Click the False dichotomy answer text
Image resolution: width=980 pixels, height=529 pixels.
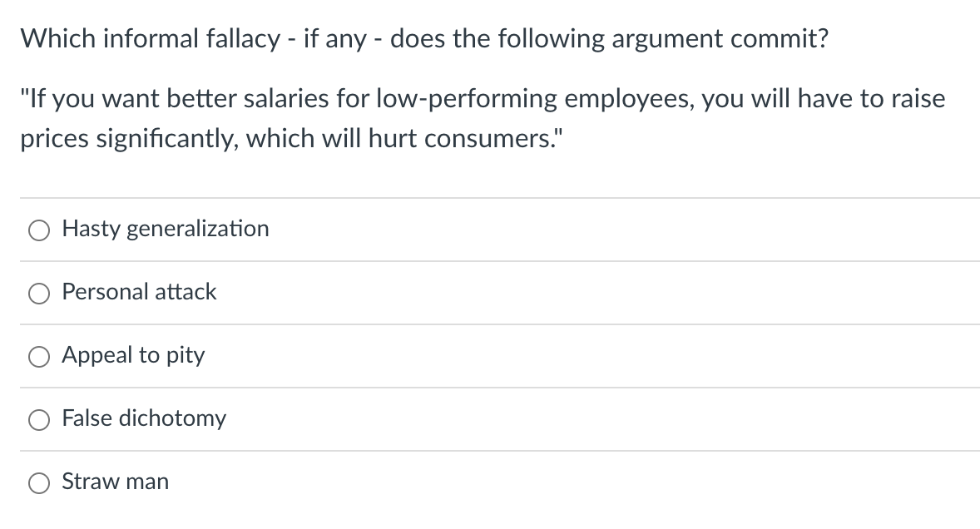142,419
